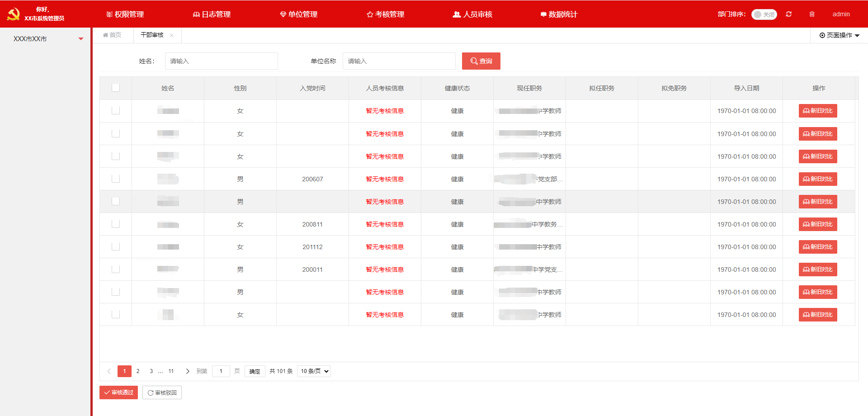The height and width of the screenshot is (416, 868).
Task: Check the first row's checkbox
Action: point(116,111)
